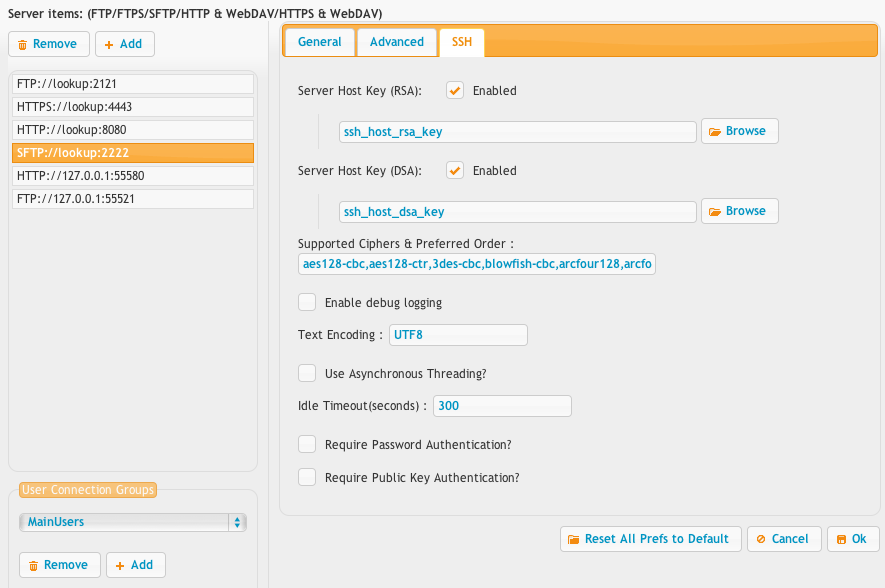Image resolution: width=885 pixels, height=588 pixels.
Task: Uncheck the DSA Server Host Key Enabled box
Action: pyautogui.click(x=455, y=170)
